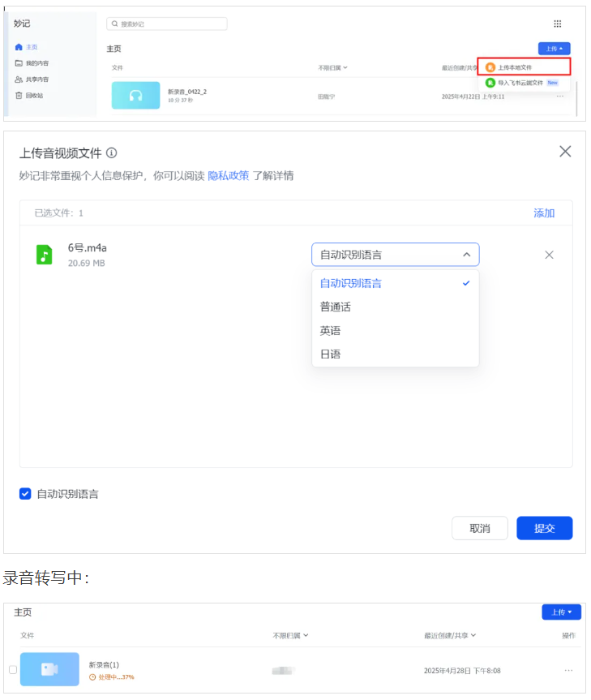Click the info icon beside 上传音视频文件
The image size is (591, 700).
pos(112,152)
